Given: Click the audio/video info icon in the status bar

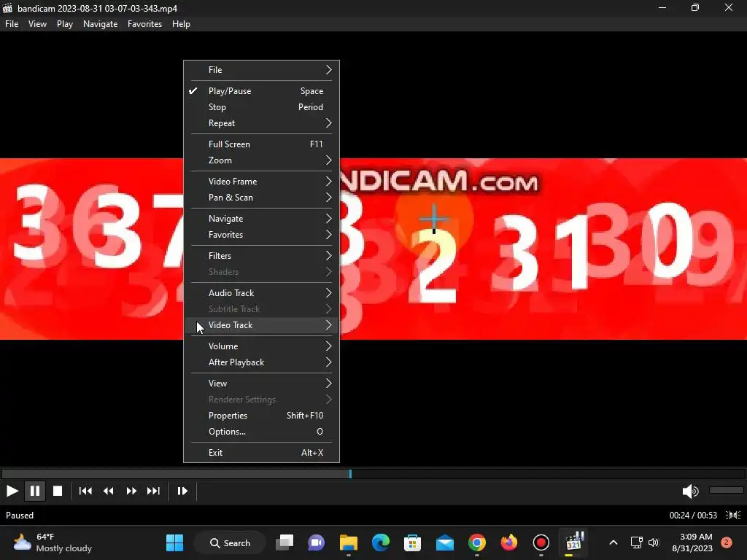Looking at the screenshot, I should 733,516.
